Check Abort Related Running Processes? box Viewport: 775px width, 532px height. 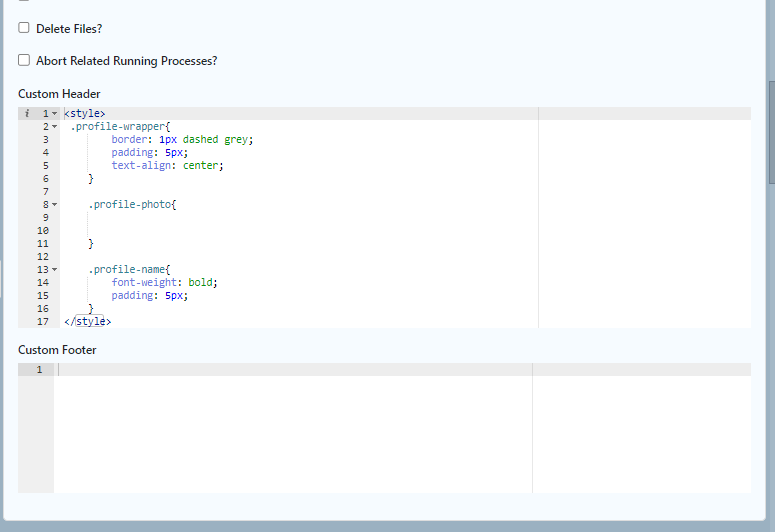tap(24, 60)
